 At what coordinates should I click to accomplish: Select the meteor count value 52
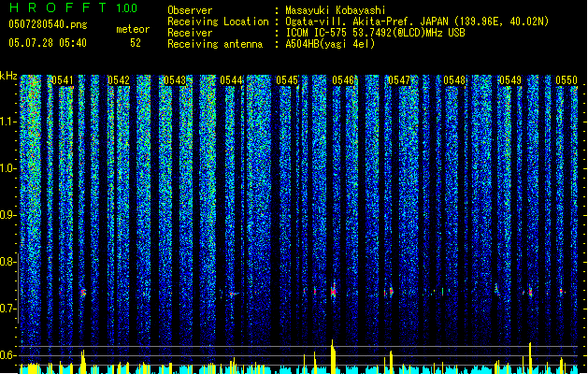(x=136, y=43)
